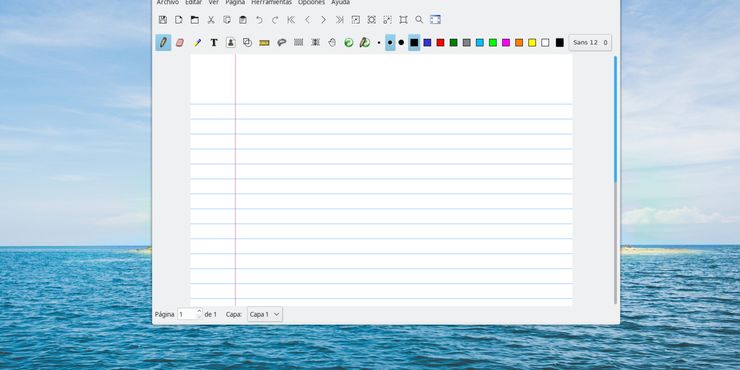Go to the next page arrow

click(323, 20)
